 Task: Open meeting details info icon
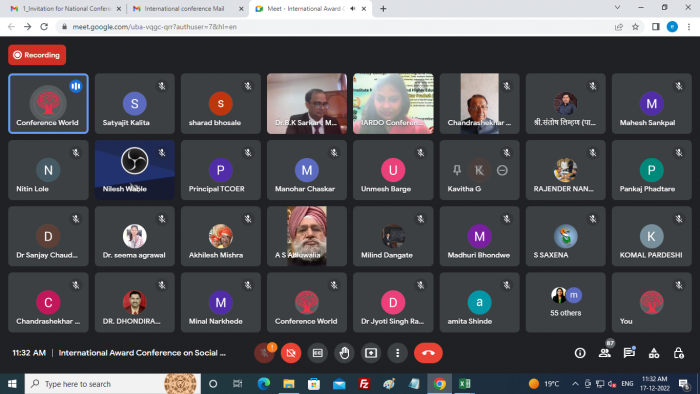(580, 353)
